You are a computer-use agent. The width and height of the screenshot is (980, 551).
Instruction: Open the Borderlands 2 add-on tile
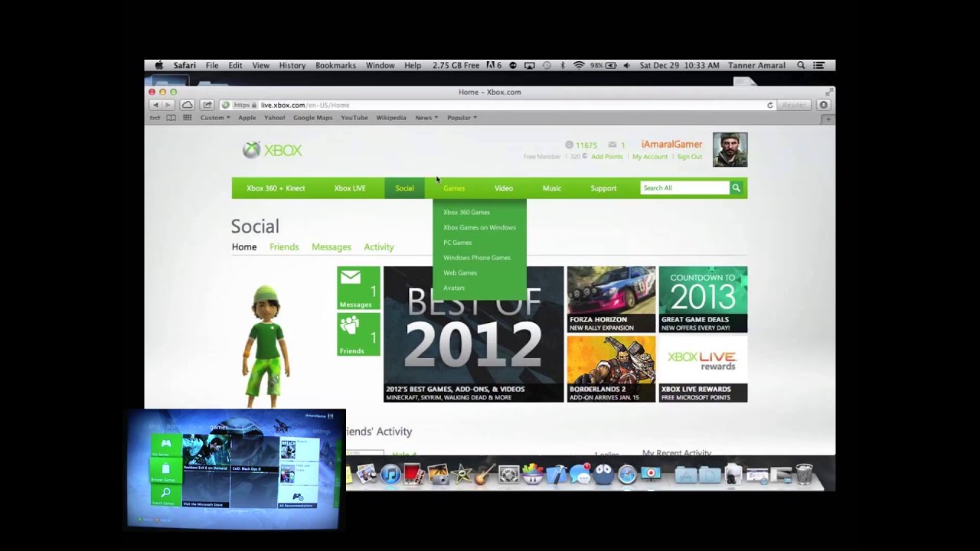click(x=611, y=369)
